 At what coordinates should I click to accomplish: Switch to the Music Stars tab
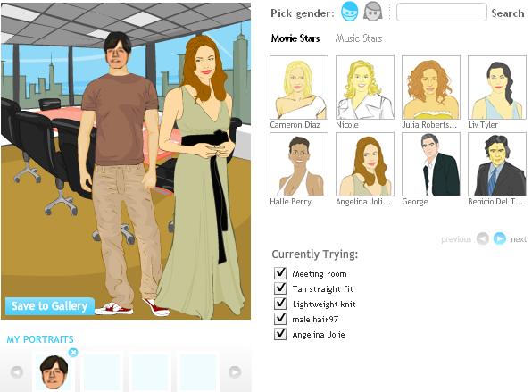click(359, 38)
